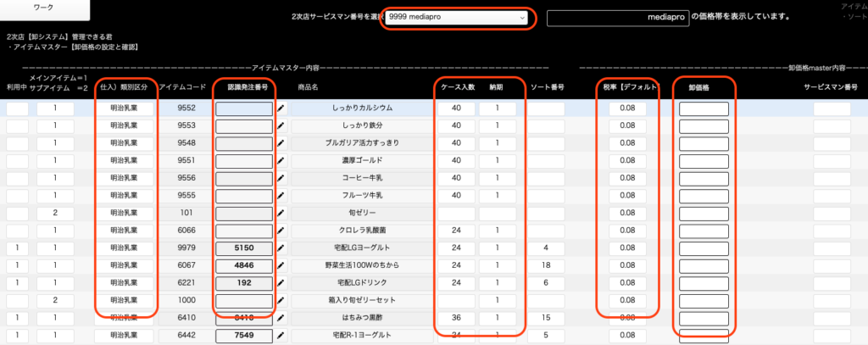Click 卸価格 field for しっかりカルシウム
The height and width of the screenshot is (345, 868).
[704, 109]
